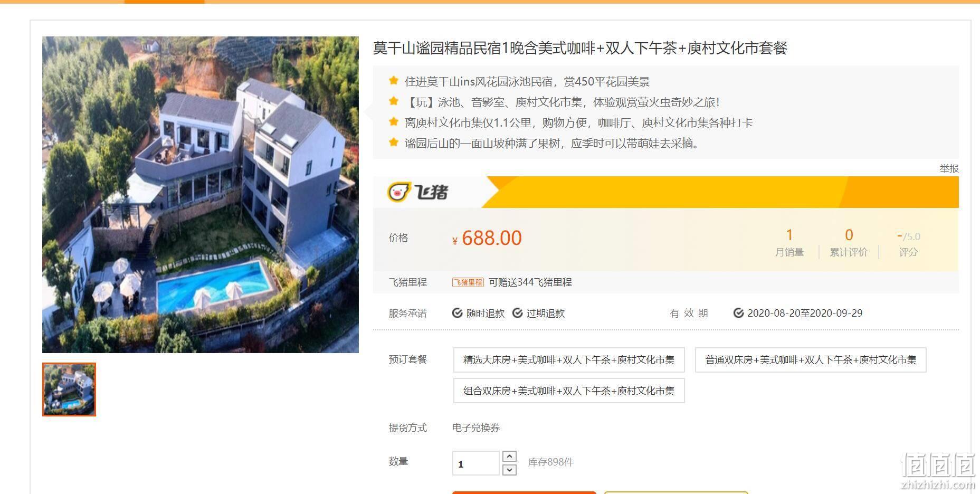Select the small villa thumbnail image
Screen dimensions: 980x494
click(x=69, y=389)
